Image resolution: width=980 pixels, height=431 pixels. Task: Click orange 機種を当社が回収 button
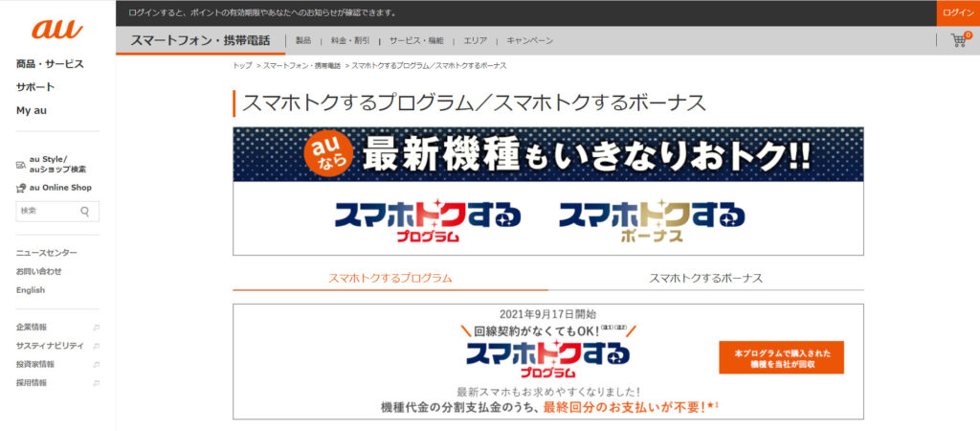tap(781, 358)
